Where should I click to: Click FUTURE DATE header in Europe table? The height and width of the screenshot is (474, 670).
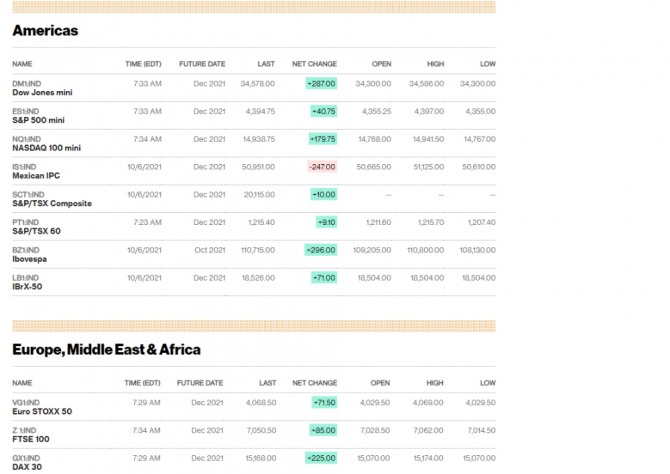coord(201,383)
